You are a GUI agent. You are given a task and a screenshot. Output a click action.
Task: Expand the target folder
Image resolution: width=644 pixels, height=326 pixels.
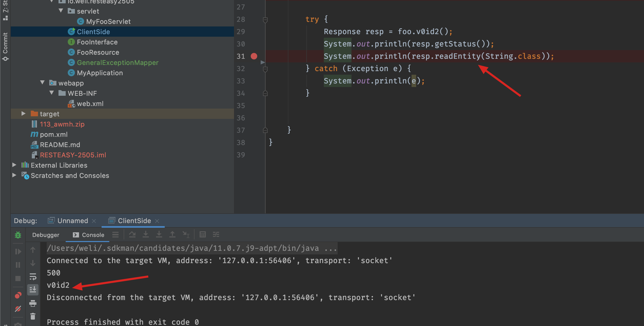[23, 113]
